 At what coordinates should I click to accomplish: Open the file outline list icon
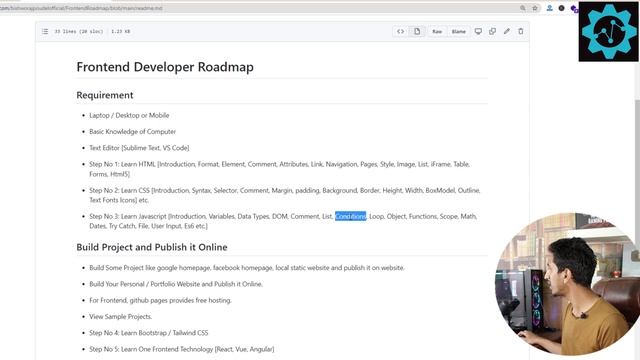coord(45,31)
